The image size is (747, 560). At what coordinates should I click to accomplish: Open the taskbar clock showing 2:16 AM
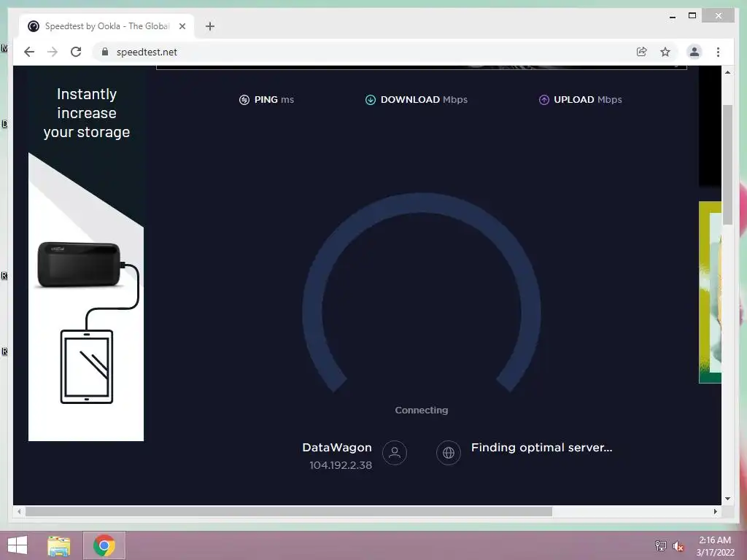[715, 546]
